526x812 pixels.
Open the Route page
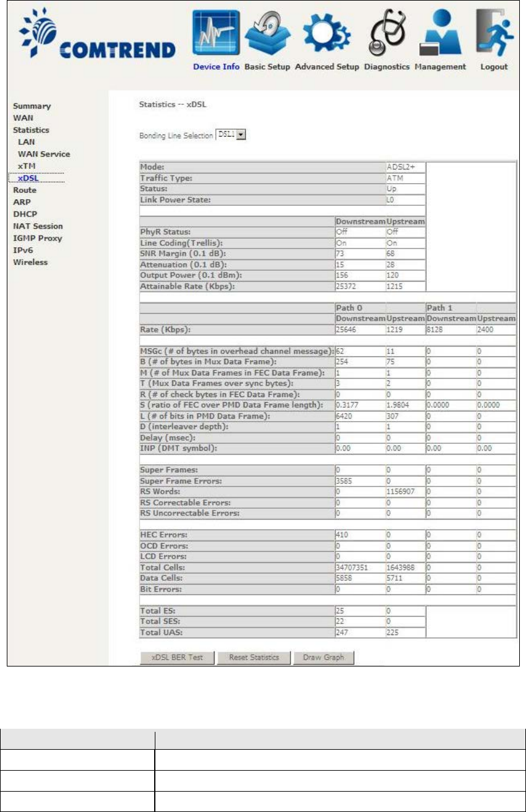click(x=25, y=191)
